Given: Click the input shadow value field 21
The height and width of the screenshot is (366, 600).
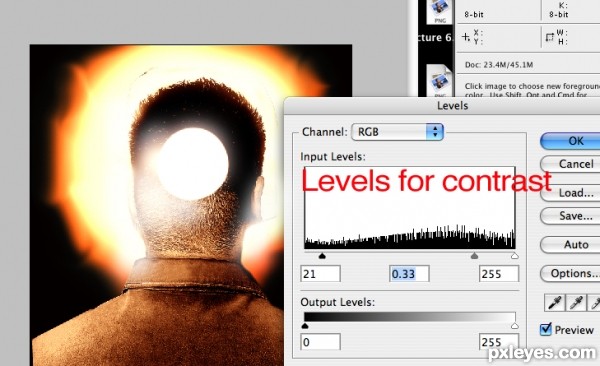Looking at the screenshot, I should click(320, 274).
